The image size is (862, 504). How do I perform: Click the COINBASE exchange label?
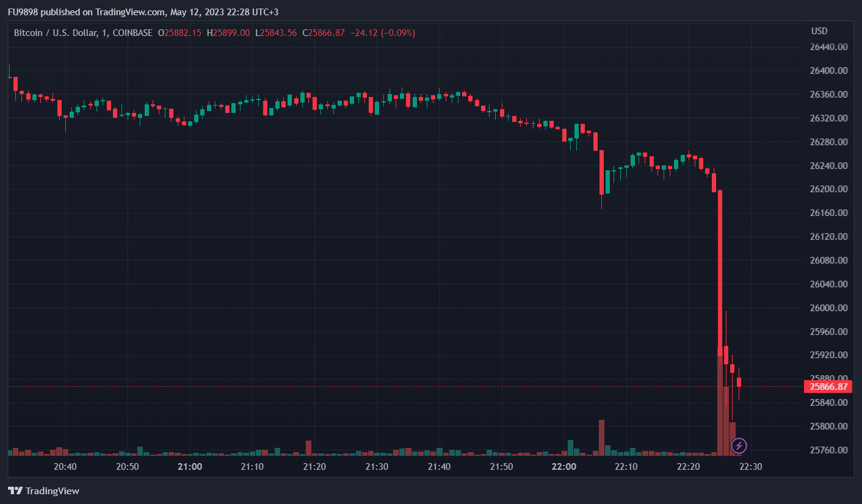click(132, 33)
